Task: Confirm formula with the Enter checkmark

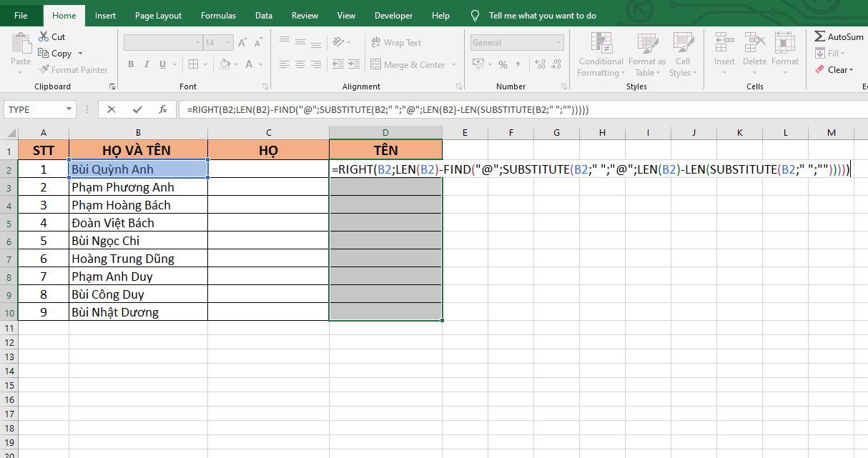Action: pos(137,109)
